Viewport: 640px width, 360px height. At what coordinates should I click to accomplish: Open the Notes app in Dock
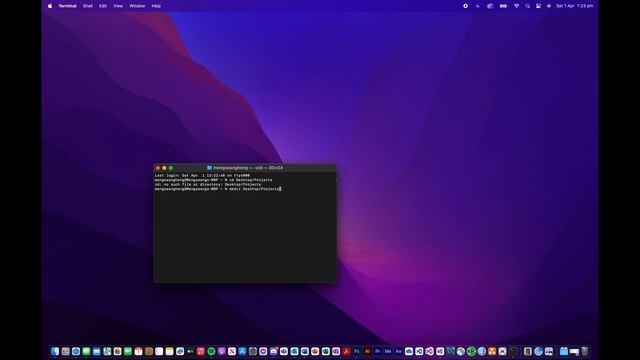(169, 351)
